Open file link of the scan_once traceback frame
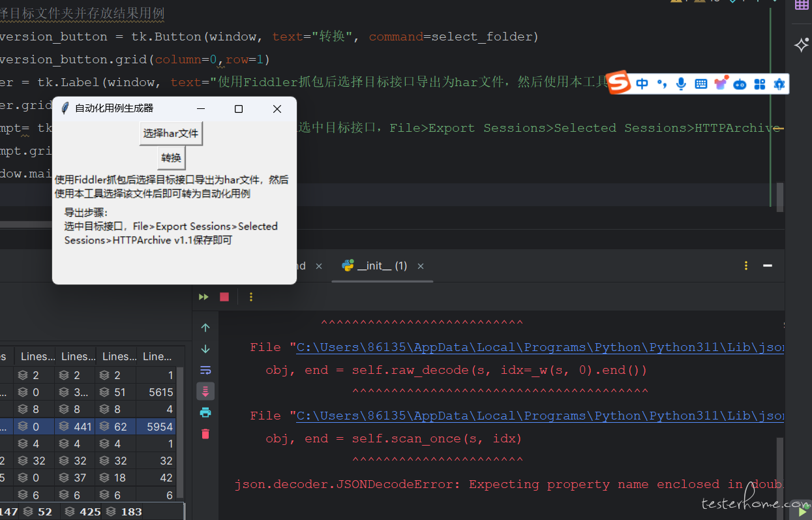812x520 pixels. (x=540, y=416)
